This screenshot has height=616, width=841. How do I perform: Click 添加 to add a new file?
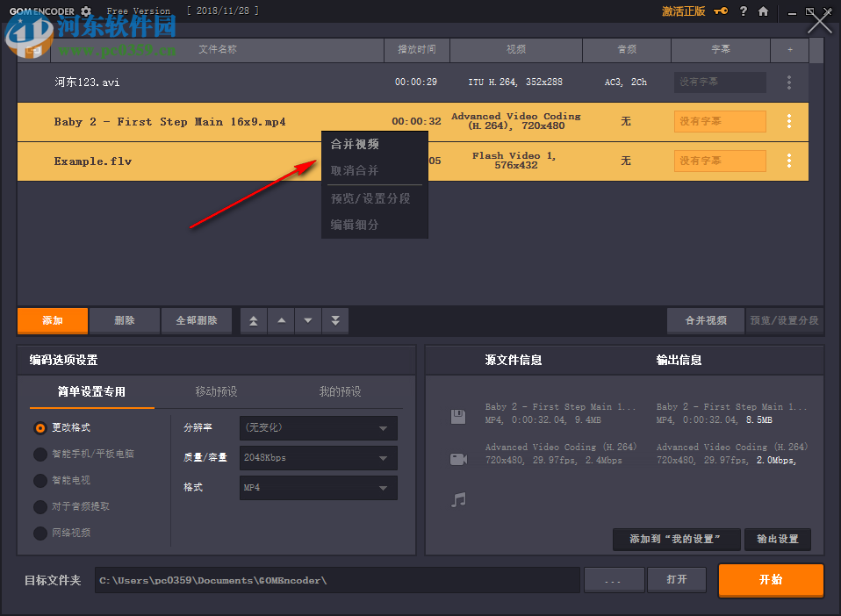tap(52, 320)
